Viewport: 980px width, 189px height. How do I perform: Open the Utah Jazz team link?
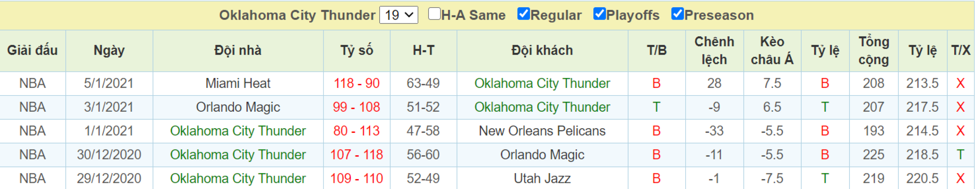pyautogui.click(x=542, y=178)
